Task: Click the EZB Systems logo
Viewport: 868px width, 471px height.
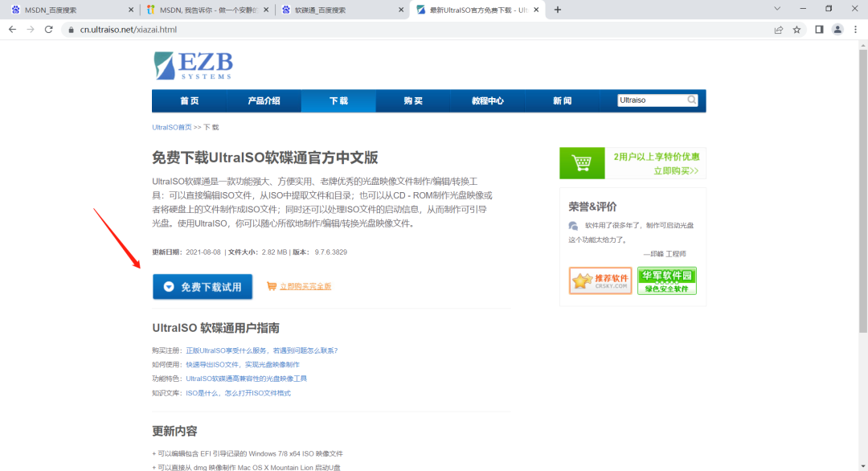Action: [x=193, y=66]
